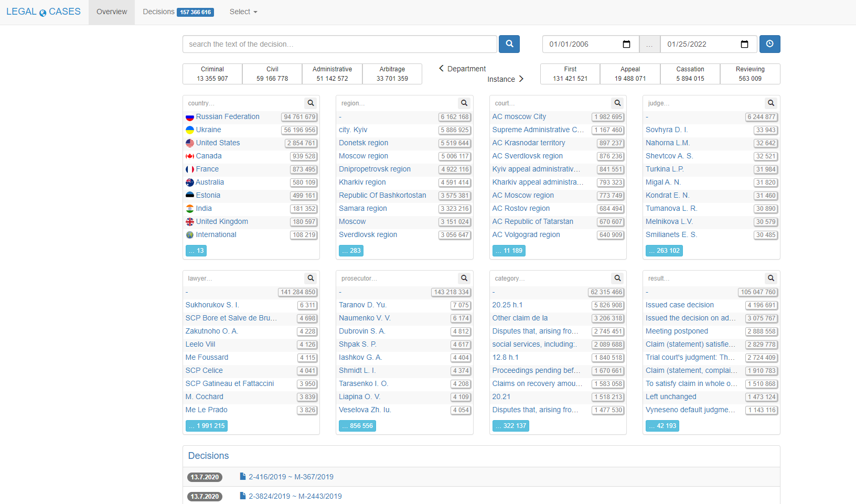This screenshot has height=504, width=856.
Task: Click the region search magnifier icon
Action: click(x=464, y=103)
